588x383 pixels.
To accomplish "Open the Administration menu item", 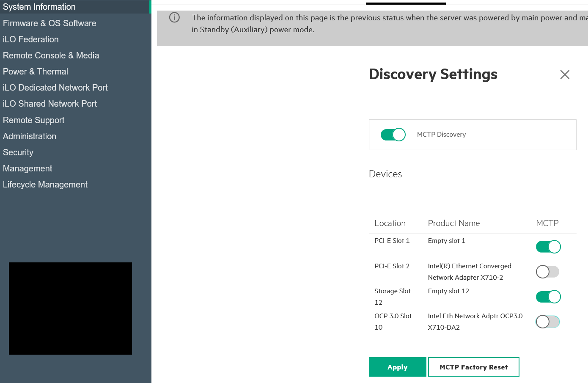I will pos(30,136).
